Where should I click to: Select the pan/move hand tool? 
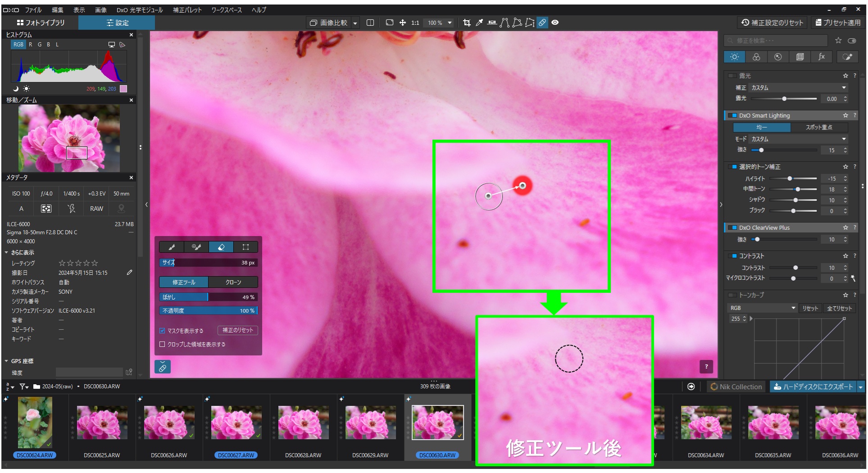point(403,23)
